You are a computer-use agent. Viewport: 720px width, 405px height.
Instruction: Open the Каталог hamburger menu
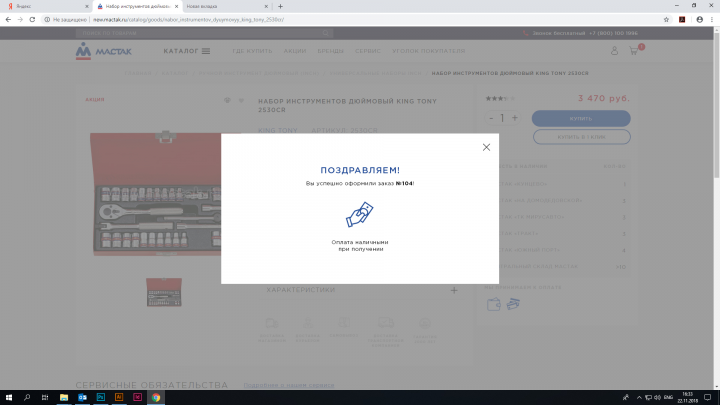click(186, 51)
